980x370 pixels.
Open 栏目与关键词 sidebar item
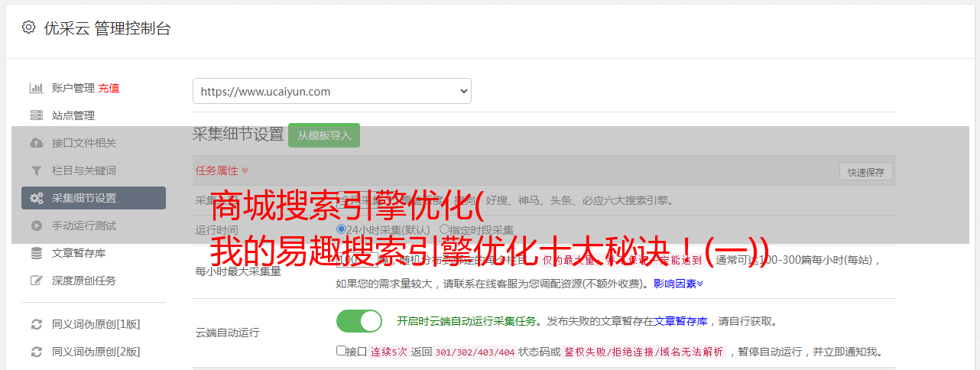[x=84, y=170]
